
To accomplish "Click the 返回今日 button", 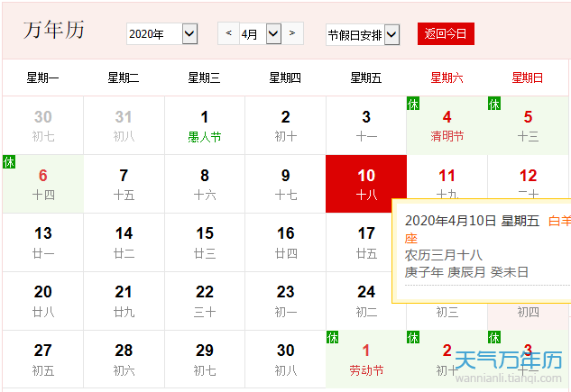I will tap(446, 34).
